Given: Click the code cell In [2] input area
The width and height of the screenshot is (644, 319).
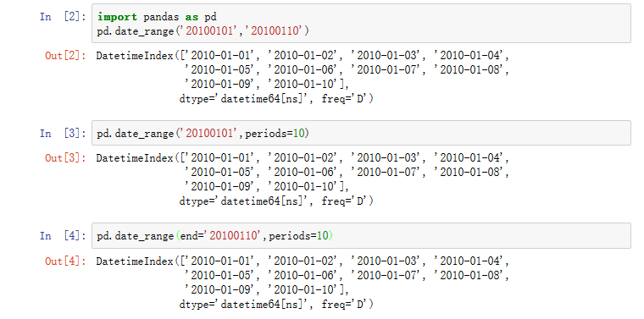Looking at the screenshot, I should pos(361,24).
